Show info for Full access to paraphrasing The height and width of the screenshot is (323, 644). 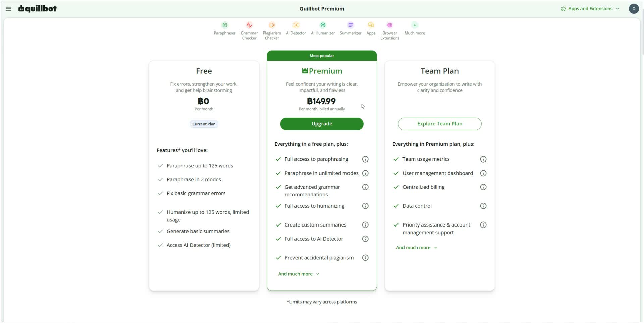coord(365,159)
